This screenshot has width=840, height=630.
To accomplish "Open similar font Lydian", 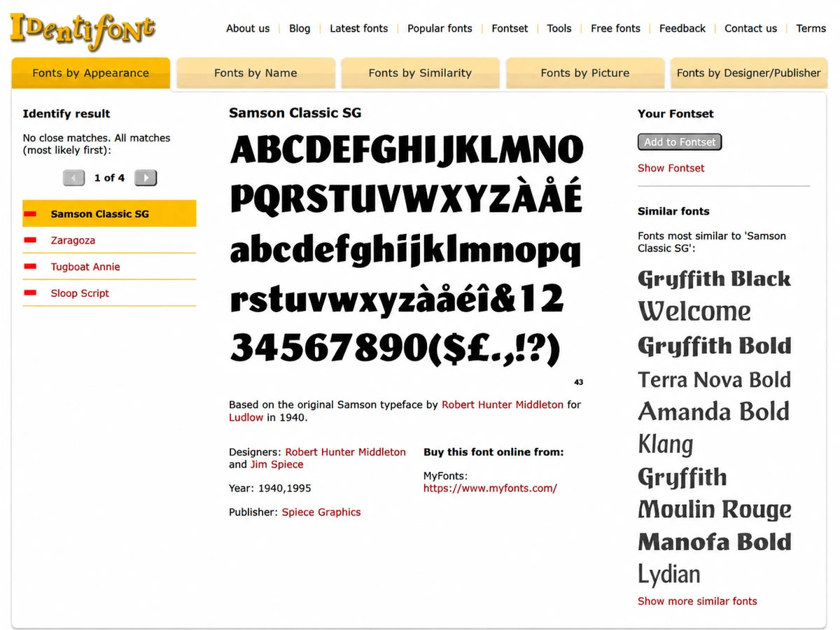I will (x=669, y=575).
